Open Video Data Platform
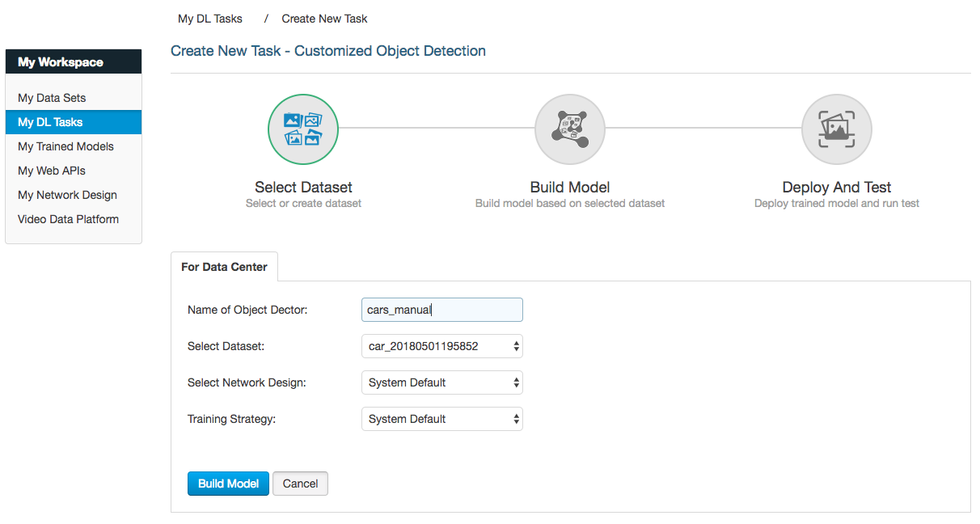980x524 pixels. (68, 219)
